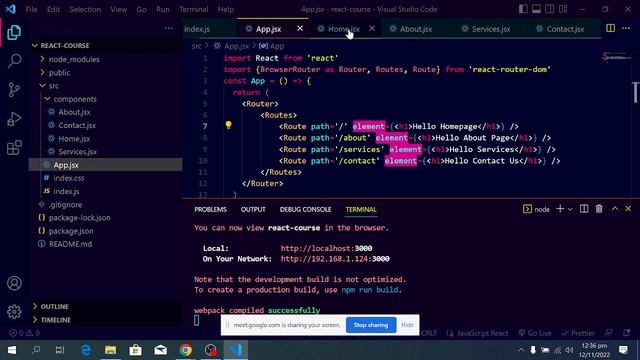
Task: Switch to DEBUG CONSOLE panel tab
Action: coord(305,209)
